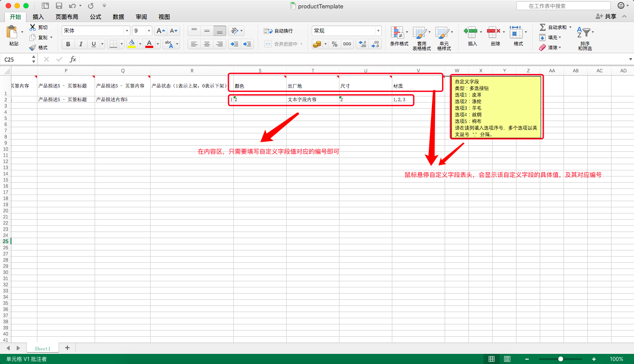This screenshot has height=364, width=634.
Task: Expand the font size dropdown
Action: coord(149,31)
